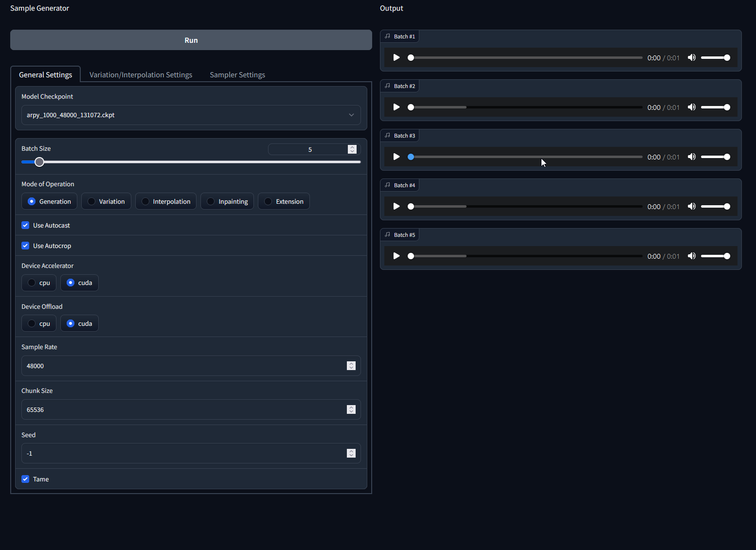756x550 pixels.
Task: Click the music note icon on Batch #1
Action: tap(387, 36)
